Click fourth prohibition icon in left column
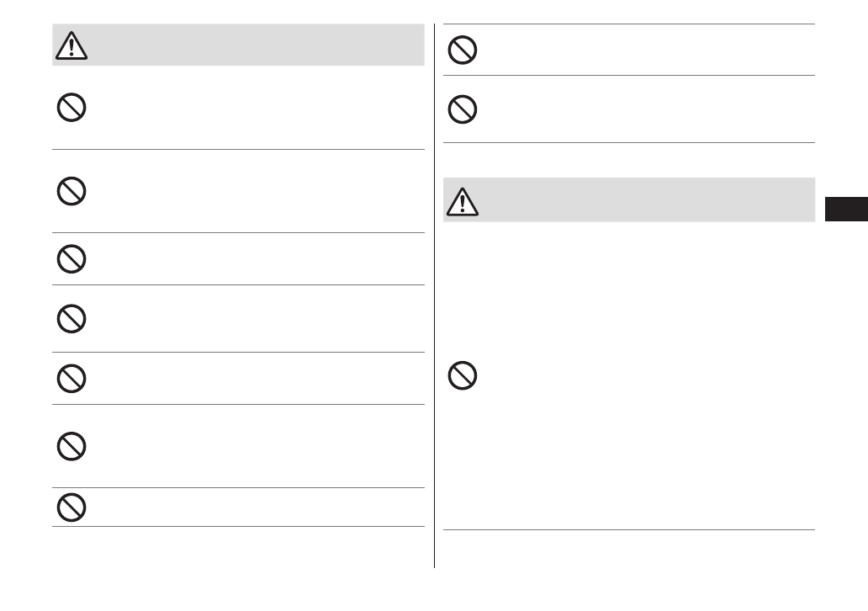 [x=71, y=317]
